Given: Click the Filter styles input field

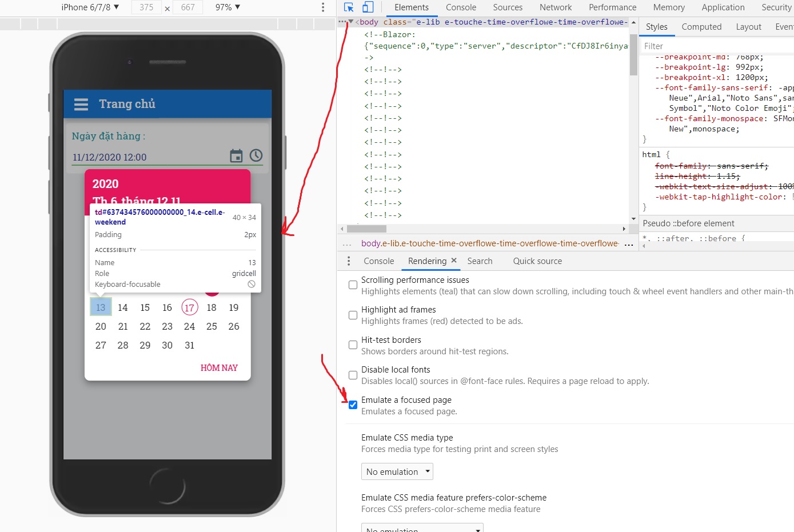Looking at the screenshot, I should [715, 46].
